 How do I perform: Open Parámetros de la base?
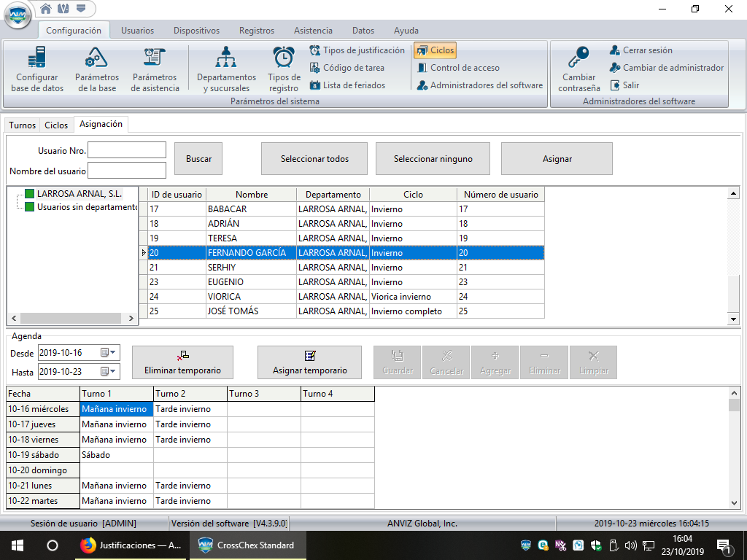pos(97,69)
